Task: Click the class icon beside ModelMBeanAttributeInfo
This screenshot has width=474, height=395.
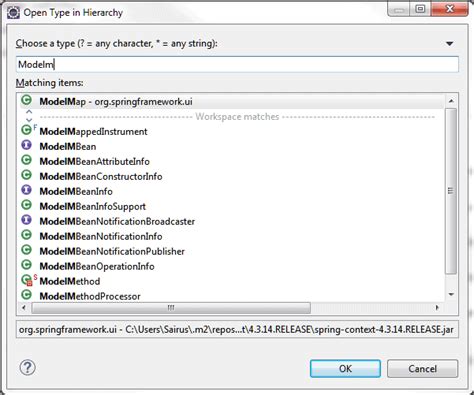Action: tap(26, 160)
